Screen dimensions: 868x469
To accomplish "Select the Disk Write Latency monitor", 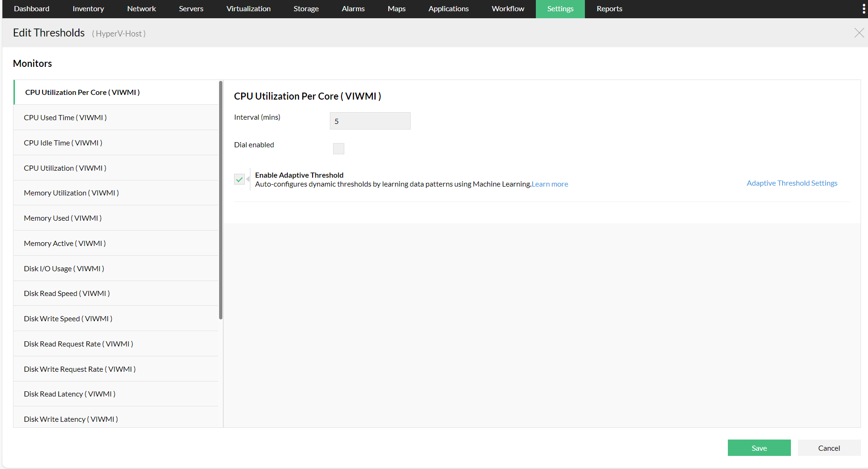I will pyautogui.click(x=71, y=418).
